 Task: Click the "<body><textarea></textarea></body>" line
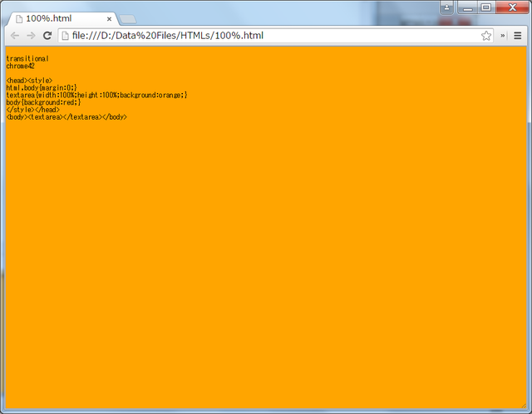pos(66,117)
